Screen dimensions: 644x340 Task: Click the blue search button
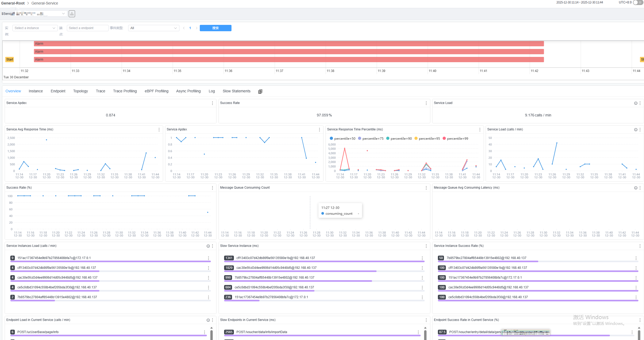tap(215, 28)
